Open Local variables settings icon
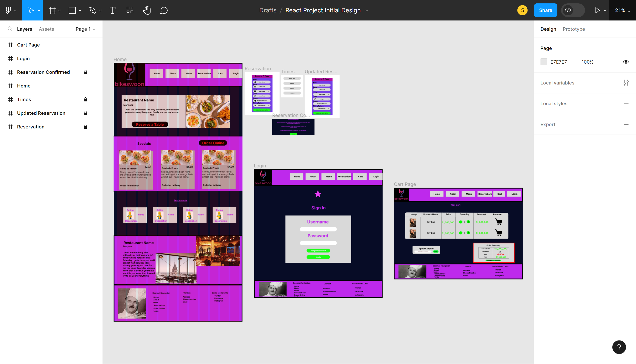The image size is (636, 364). click(x=626, y=83)
